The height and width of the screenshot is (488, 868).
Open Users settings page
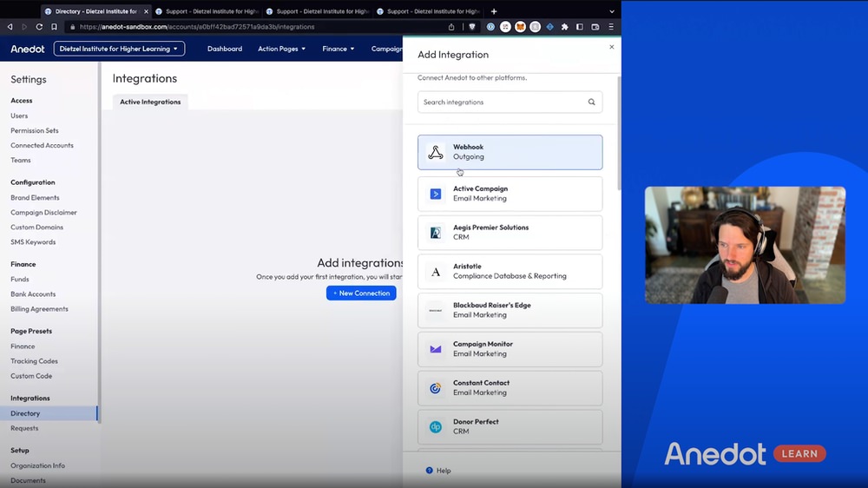pos(19,115)
